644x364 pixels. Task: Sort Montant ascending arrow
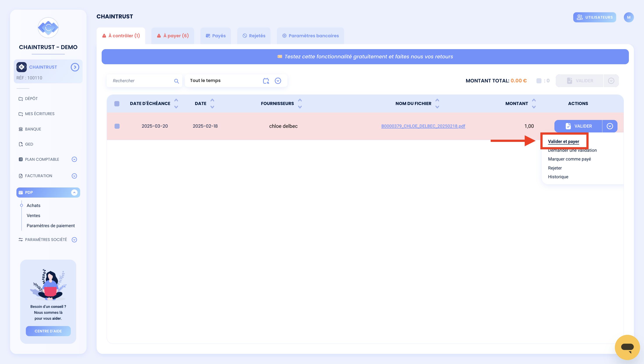pos(534,100)
